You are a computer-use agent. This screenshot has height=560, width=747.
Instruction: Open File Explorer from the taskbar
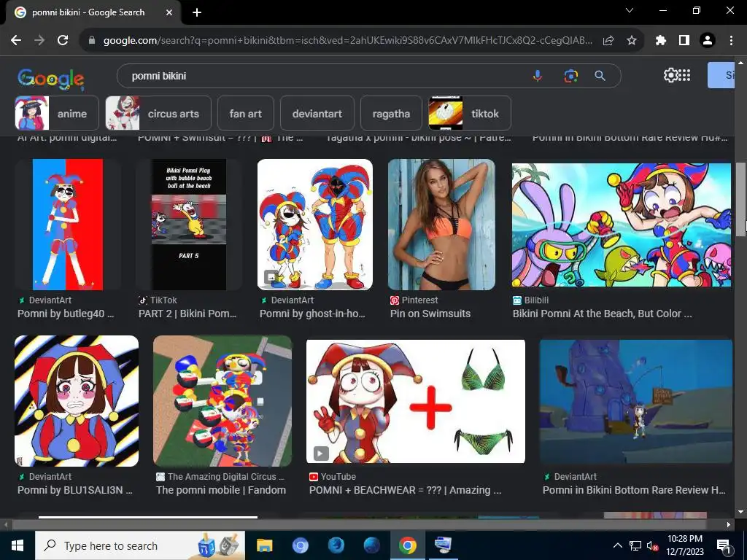coord(264,545)
